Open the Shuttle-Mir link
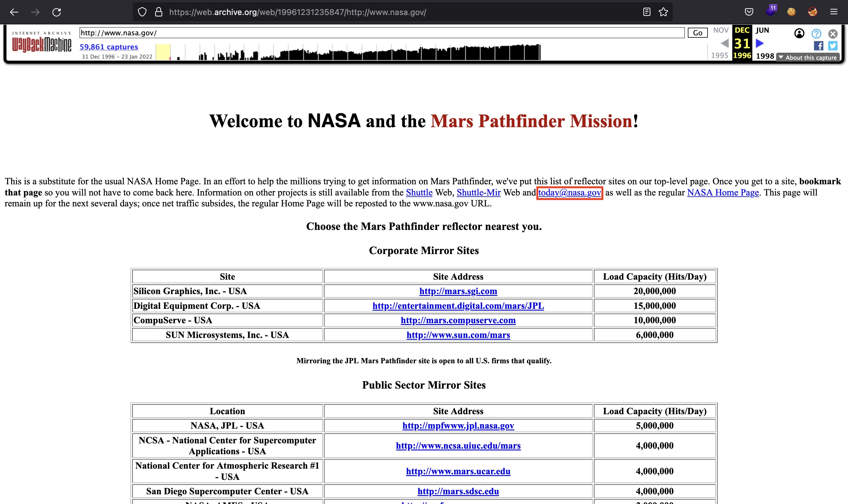The height and width of the screenshot is (504, 848). coord(478,193)
